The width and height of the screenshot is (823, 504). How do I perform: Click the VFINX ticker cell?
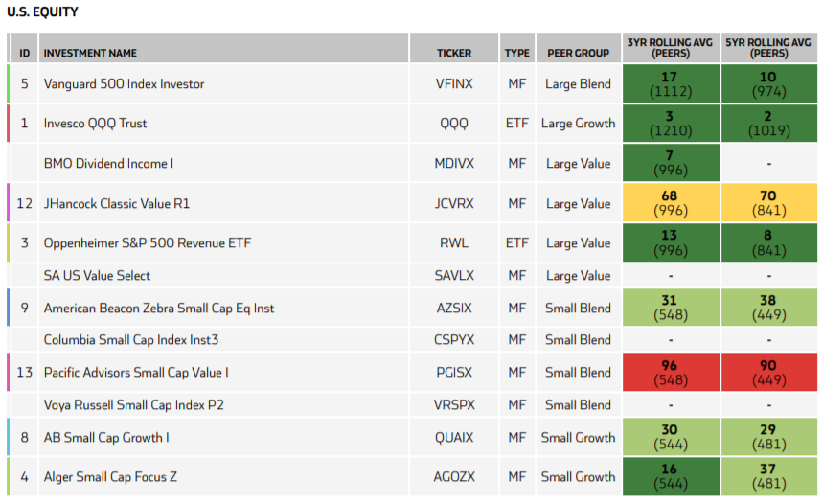[454, 84]
